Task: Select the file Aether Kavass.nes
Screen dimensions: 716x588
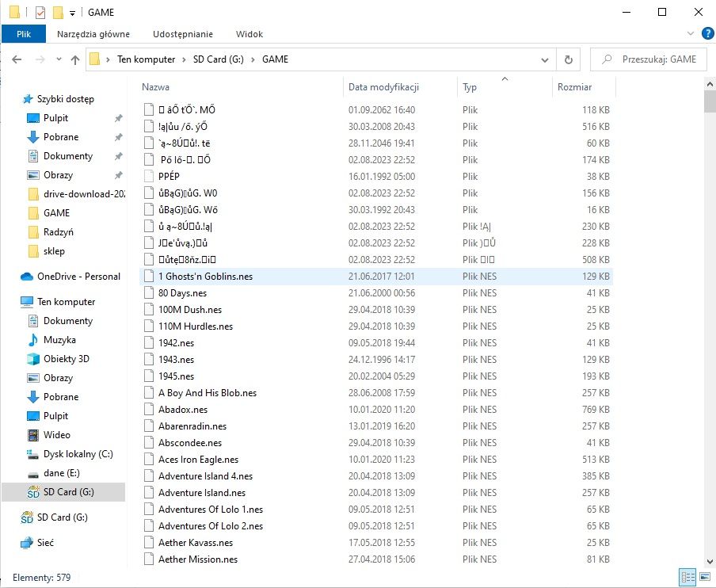Action: click(x=196, y=543)
